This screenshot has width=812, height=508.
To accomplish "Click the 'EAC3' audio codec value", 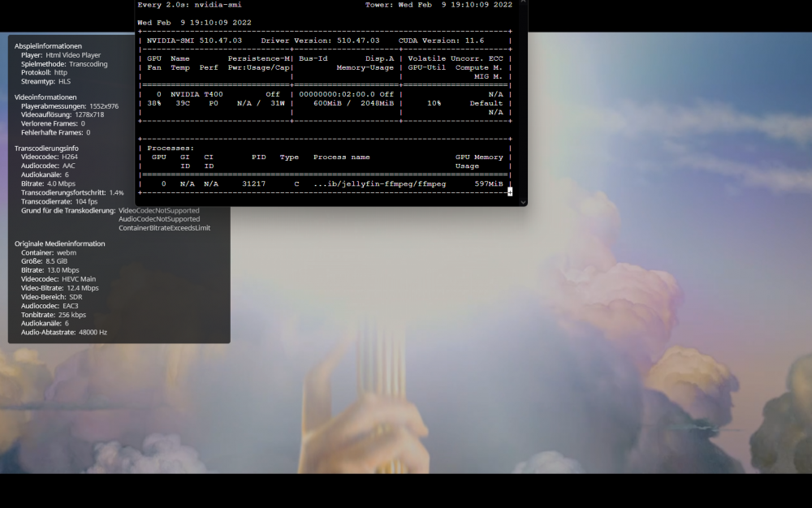I will 71,306.
